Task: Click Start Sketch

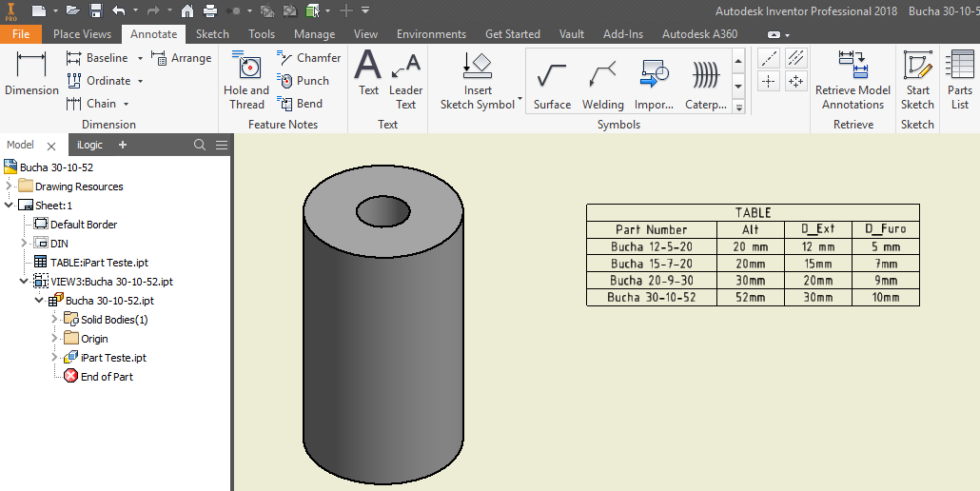Action: (x=917, y=80)
